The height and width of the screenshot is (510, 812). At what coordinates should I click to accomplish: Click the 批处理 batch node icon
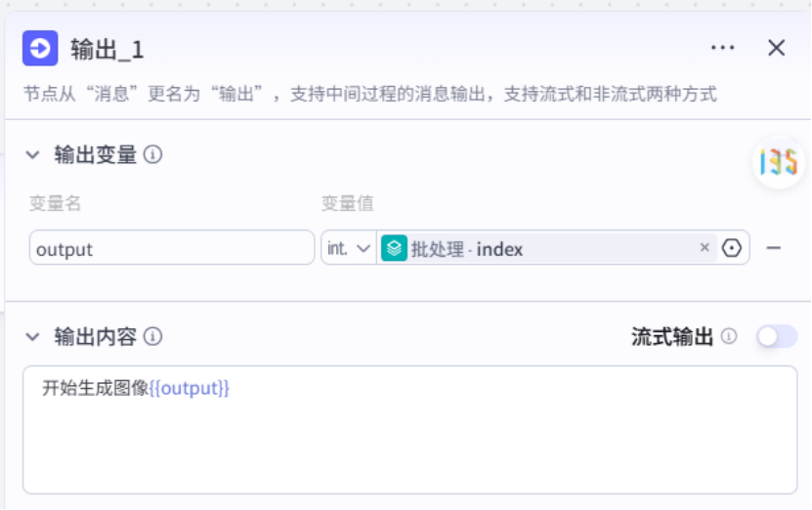(394, 248)
